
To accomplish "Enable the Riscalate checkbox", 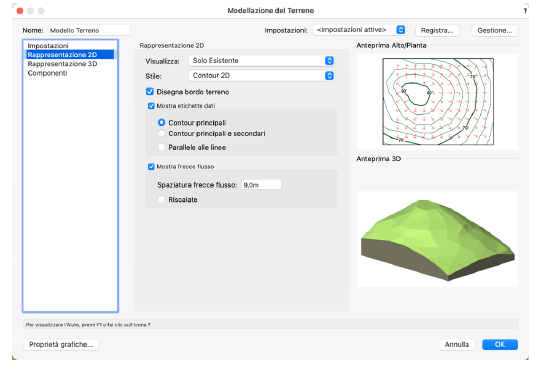I will coord(162,199).
